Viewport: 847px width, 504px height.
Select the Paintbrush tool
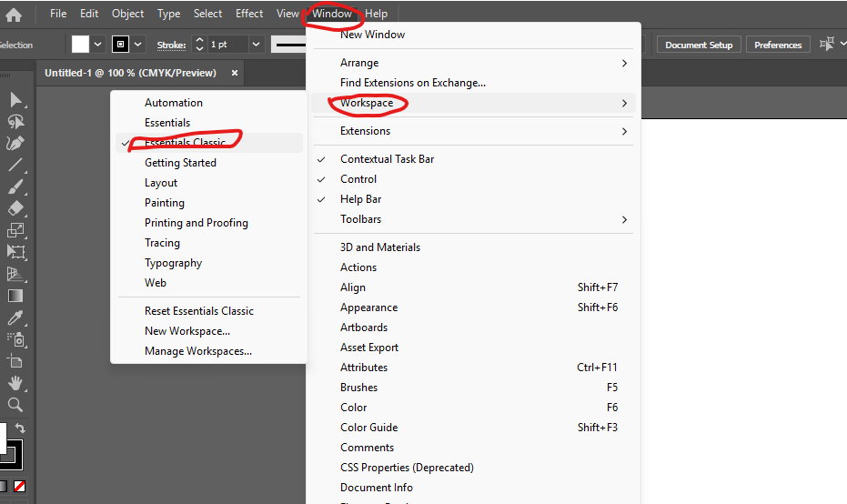coord(15,186)
